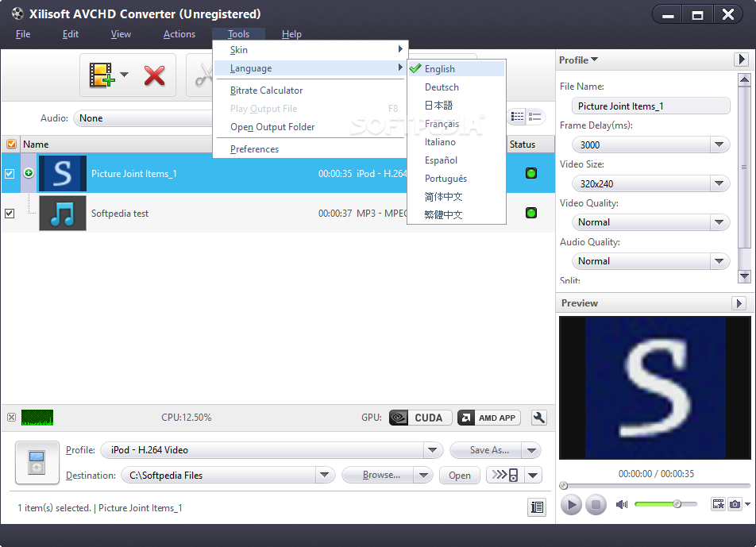756x547 pixels.
Task: Open the Save As dropdown arrow
Action: pyautogui.click(x=532, y=450)
